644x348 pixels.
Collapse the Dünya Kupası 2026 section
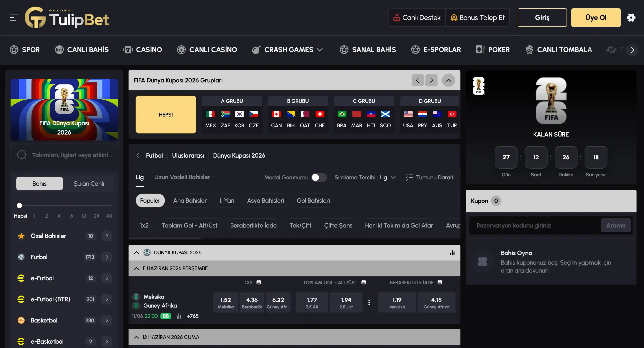(136, 253)
